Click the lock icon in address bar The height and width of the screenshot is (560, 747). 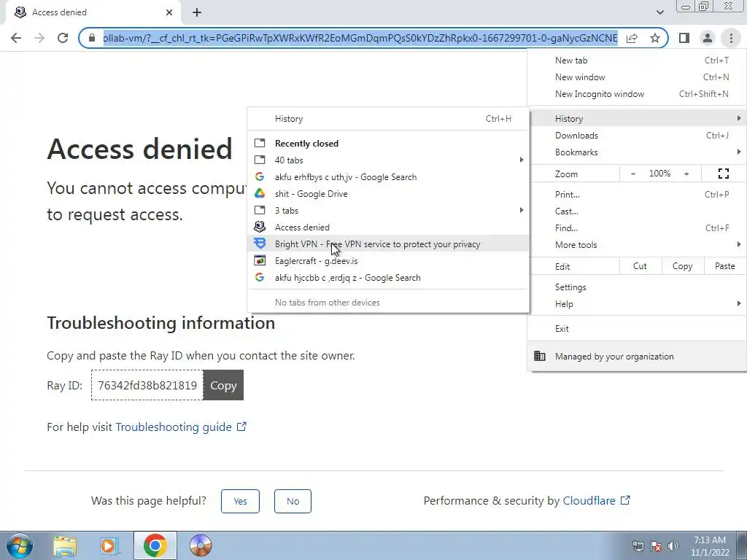click(92, 38)
